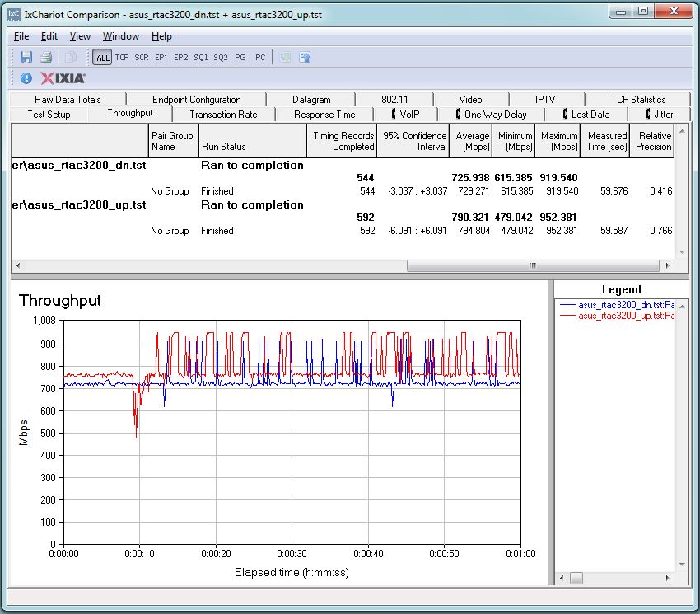Click the table scrollbar left arrow

[x=18, y=265]
